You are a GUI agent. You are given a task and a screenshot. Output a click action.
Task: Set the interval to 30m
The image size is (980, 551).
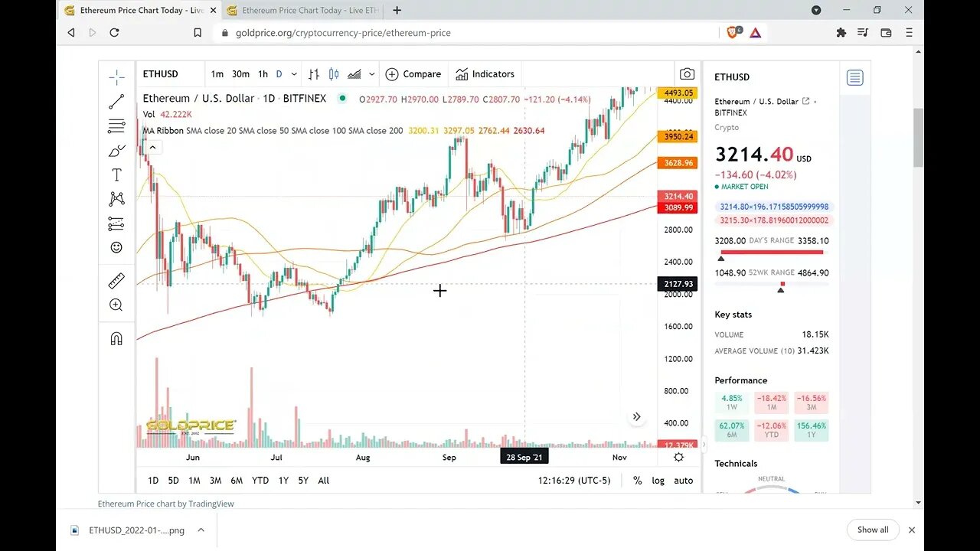tap(240, 74)
